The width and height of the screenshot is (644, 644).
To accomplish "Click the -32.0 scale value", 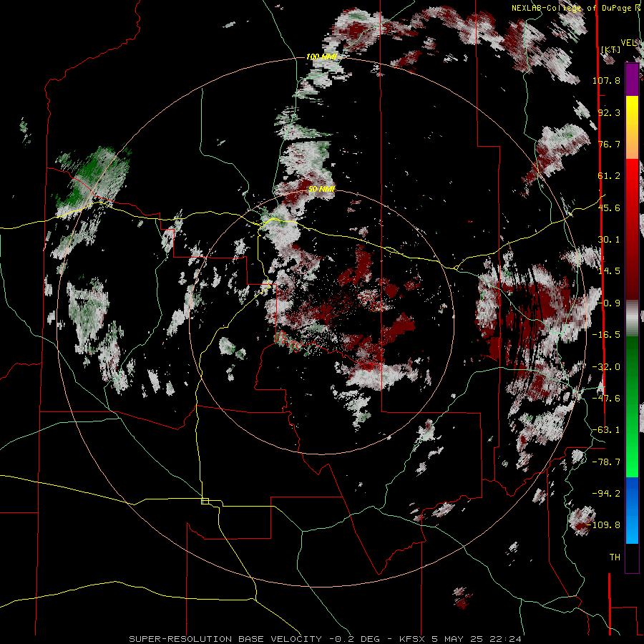I will coord(606,367).
